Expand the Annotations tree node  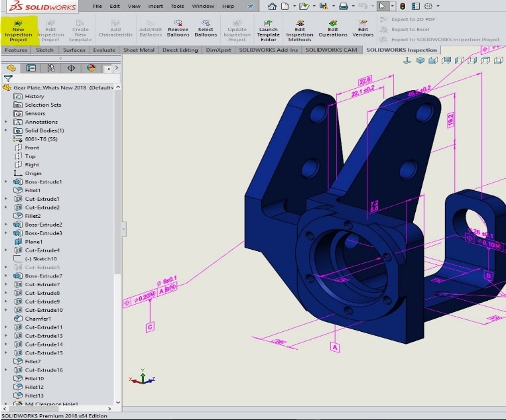pos(6,122)
